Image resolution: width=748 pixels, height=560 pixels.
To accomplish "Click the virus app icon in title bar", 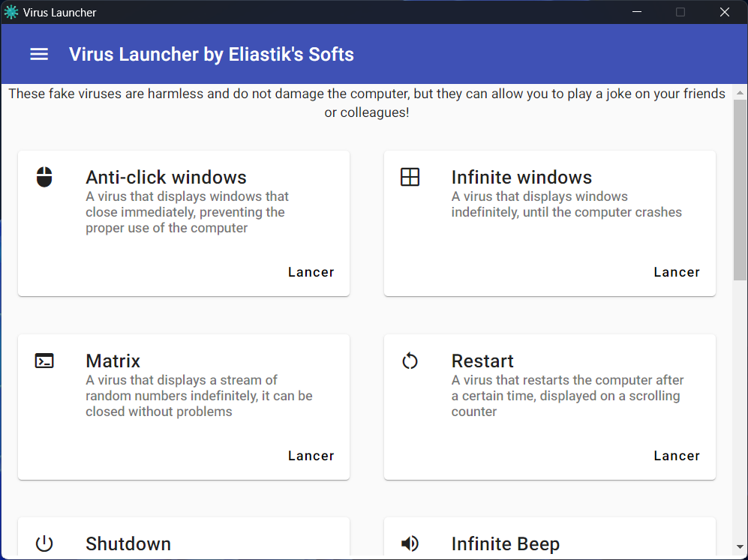I will point(11,12).
